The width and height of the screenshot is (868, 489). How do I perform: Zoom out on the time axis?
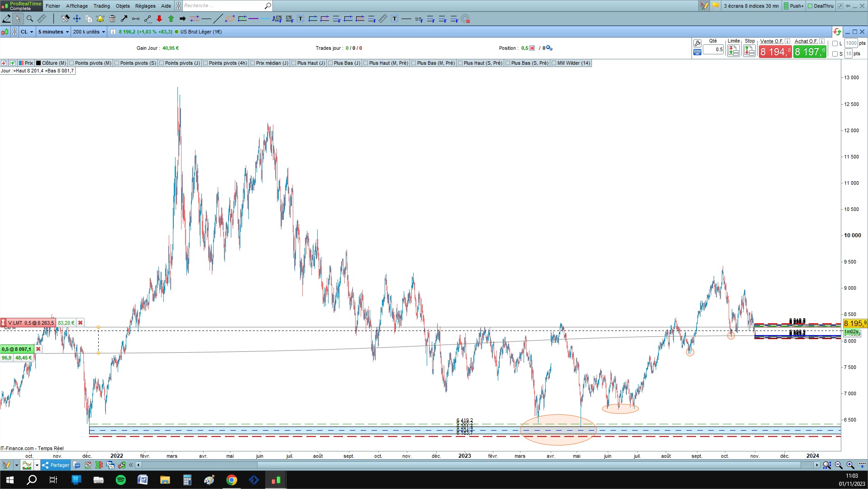(x=839, y=465)
